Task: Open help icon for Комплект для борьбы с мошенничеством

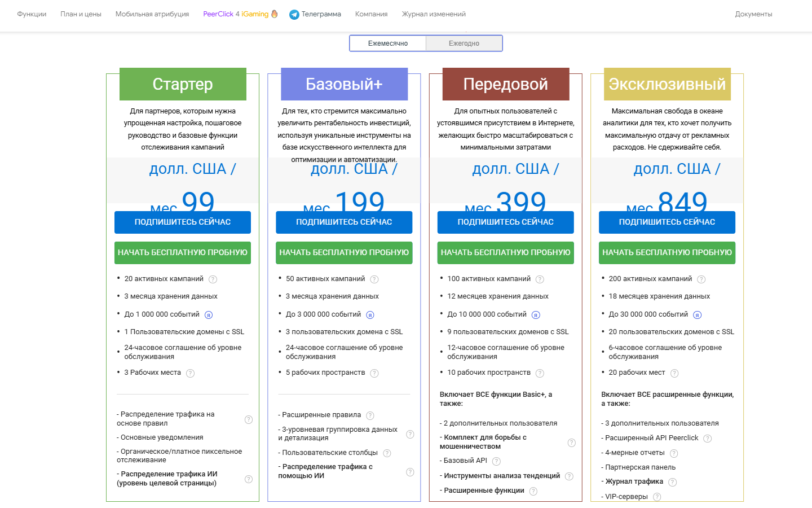Action: 572,443
